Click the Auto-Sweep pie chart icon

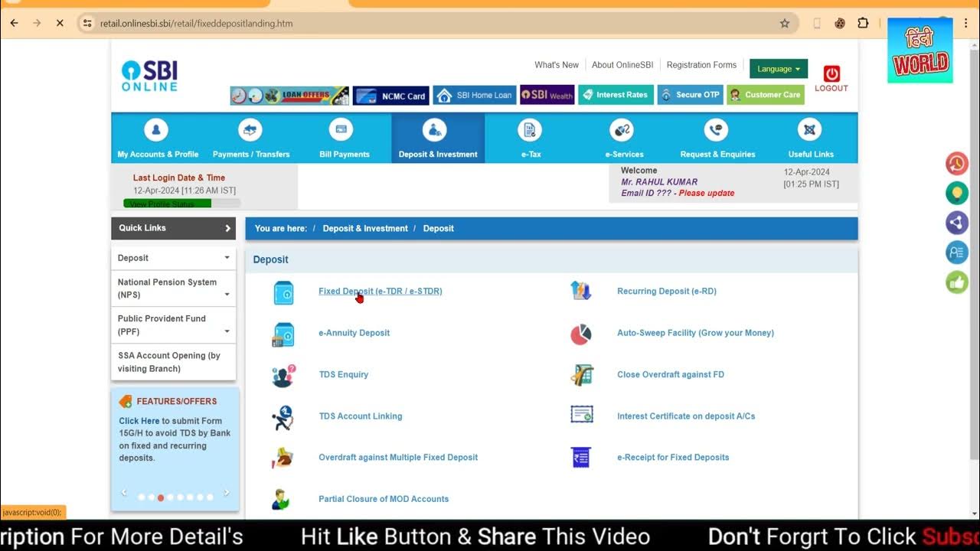(581, 334)
